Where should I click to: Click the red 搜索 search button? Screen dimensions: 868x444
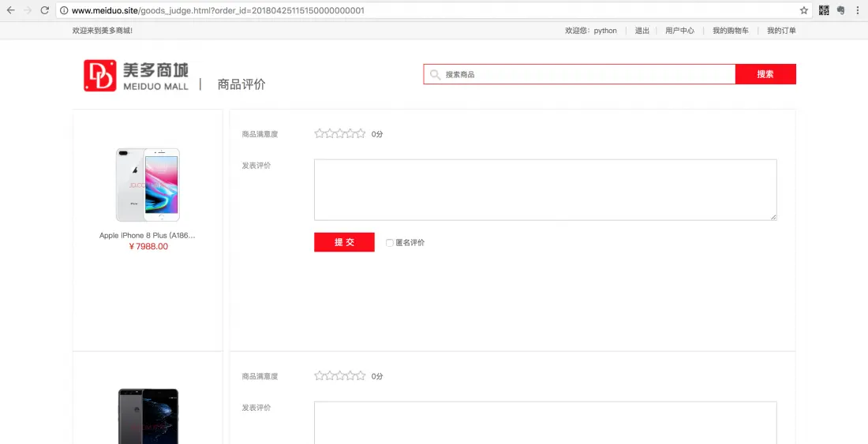point(765,74)
